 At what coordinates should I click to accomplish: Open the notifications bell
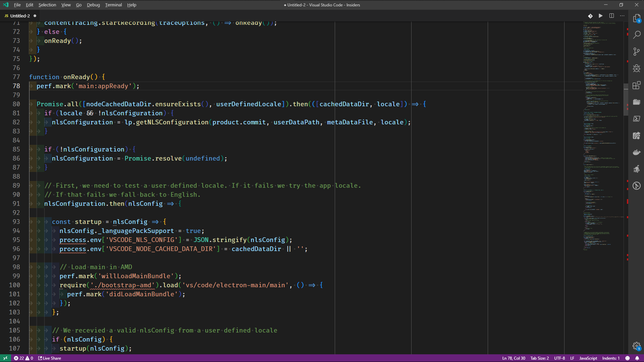point(637,358)
